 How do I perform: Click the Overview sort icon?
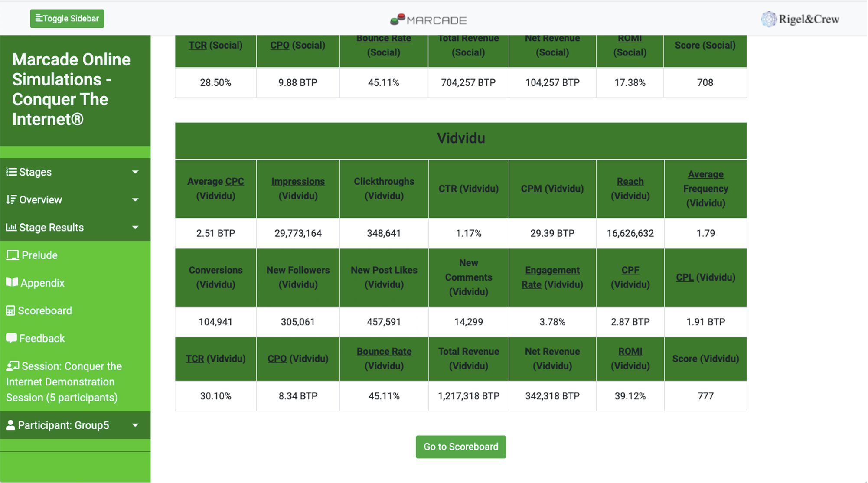point(11,200)
